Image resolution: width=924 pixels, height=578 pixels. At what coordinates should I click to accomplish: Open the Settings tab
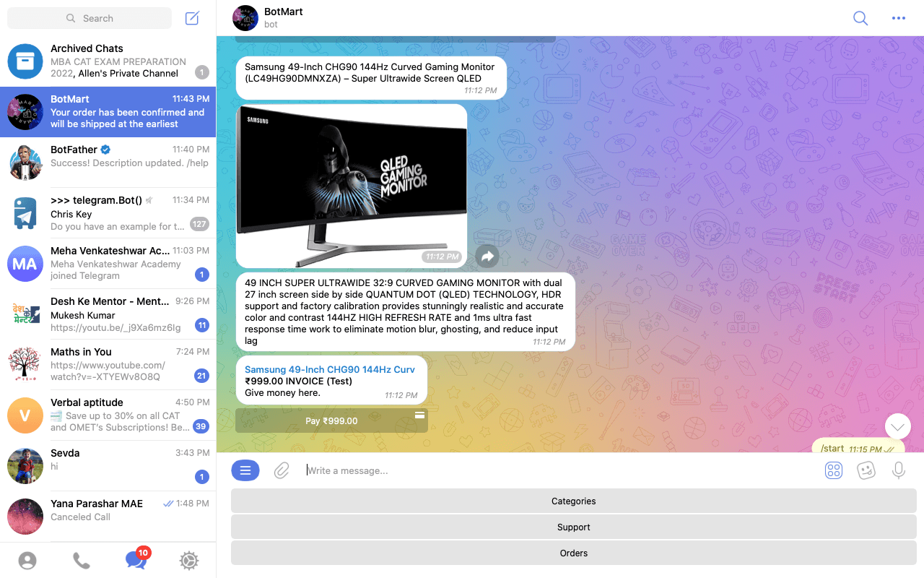[189, 561]
